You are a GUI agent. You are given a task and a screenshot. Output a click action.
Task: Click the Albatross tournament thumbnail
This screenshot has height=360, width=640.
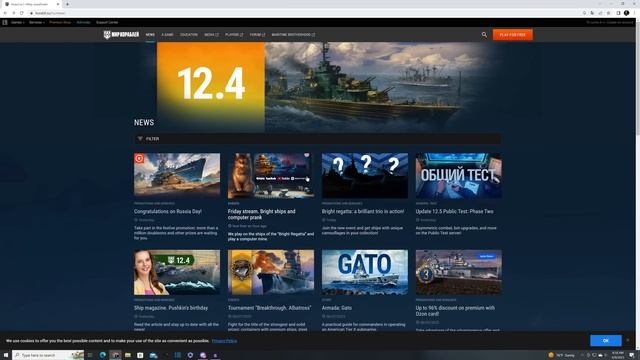coord(271,272)
